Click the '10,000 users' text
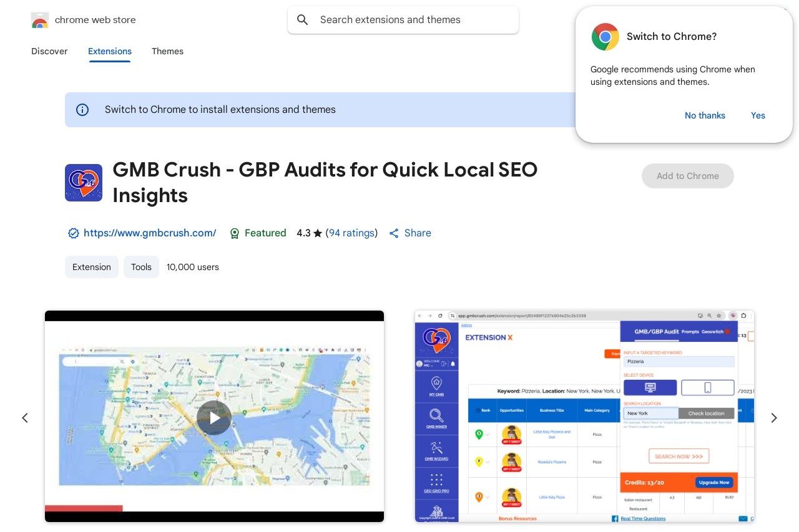Screen dimensions: 799x532 click(x=193, y=267)
